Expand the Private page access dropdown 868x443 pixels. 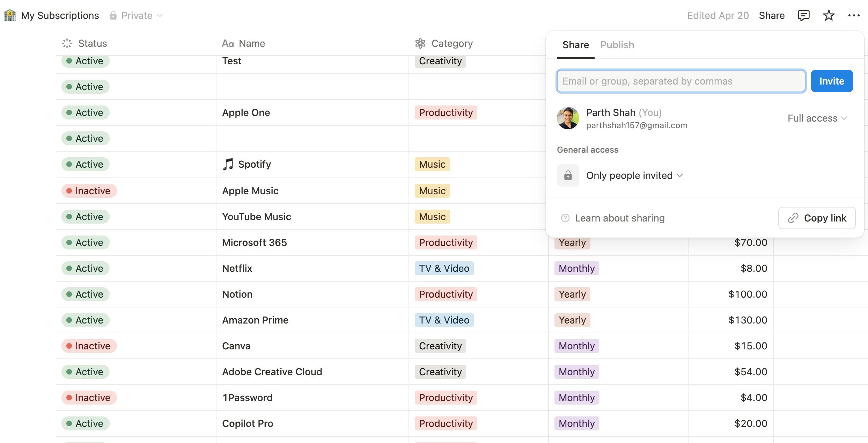(136, 15)
